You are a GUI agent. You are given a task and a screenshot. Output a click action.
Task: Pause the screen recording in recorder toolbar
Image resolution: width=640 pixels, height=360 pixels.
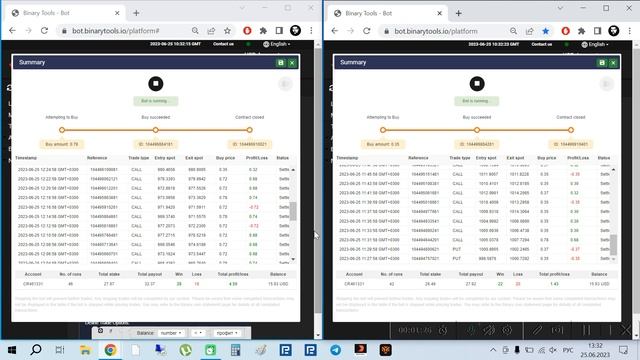(x=587, y=330)
